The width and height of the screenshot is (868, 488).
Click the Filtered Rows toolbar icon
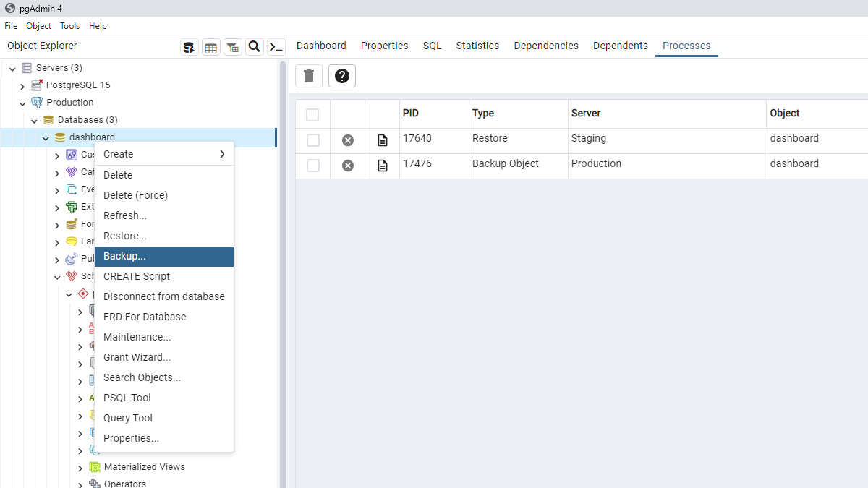click(x=233, y=48)
